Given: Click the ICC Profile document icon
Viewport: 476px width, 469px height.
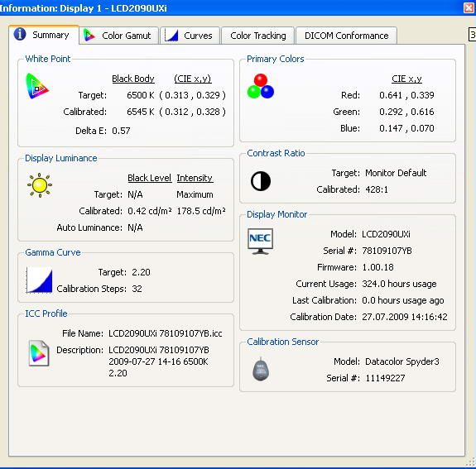Looking at the screenshot, I should click(x=39, y=353).
